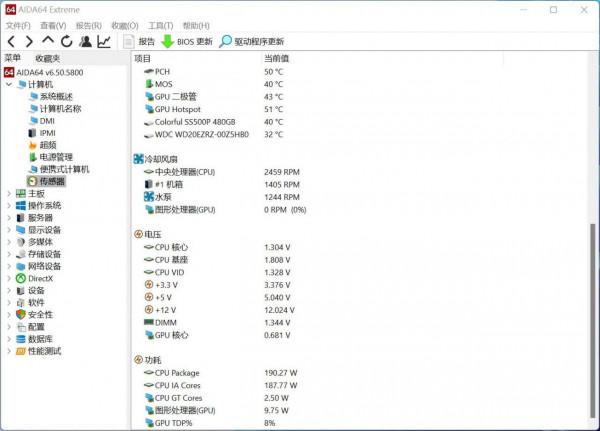The image size is (600, 431).
Task: Select the DMI tree item
Action: coord(42,121)
